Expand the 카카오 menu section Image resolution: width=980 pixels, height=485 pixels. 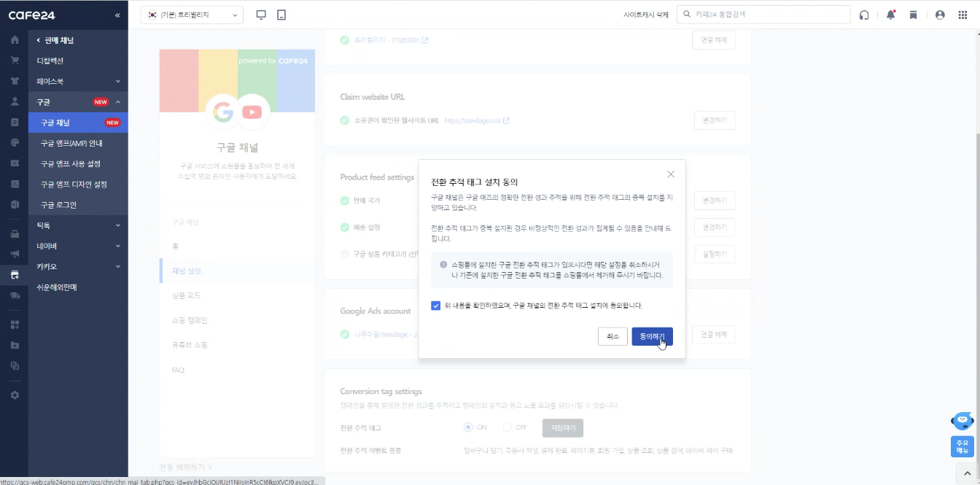click(x=78, y=266)
